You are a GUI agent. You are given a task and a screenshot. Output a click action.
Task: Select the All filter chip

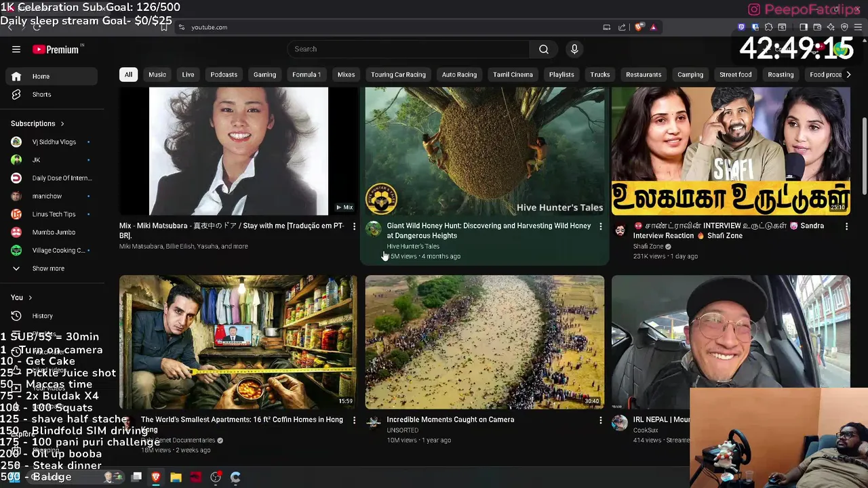pyautogui.click(x=128, y=75)
